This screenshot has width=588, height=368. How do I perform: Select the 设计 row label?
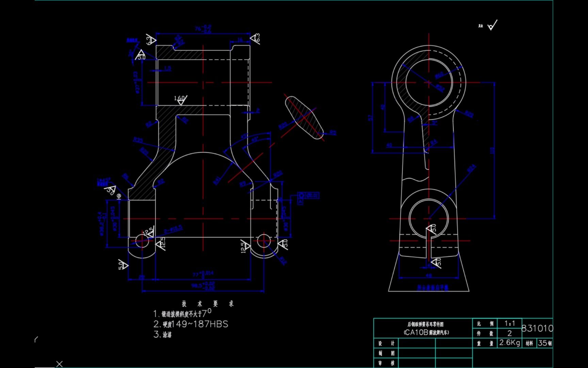[386, 343]
